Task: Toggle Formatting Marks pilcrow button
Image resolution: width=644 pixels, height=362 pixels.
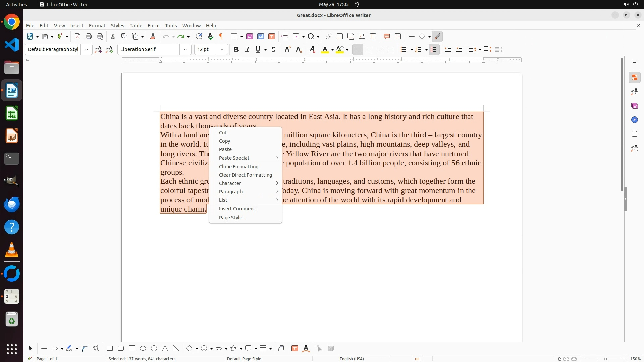Action: click(221, 37)
